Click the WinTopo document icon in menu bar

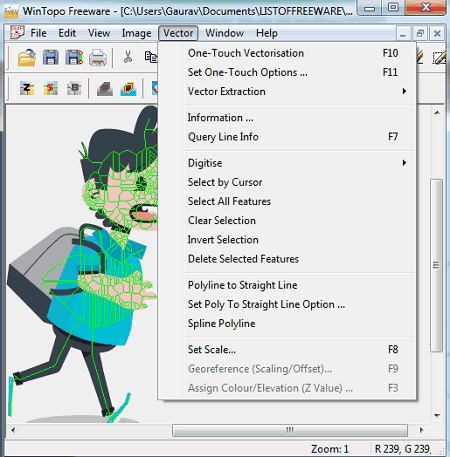click(x=17, y=33)
